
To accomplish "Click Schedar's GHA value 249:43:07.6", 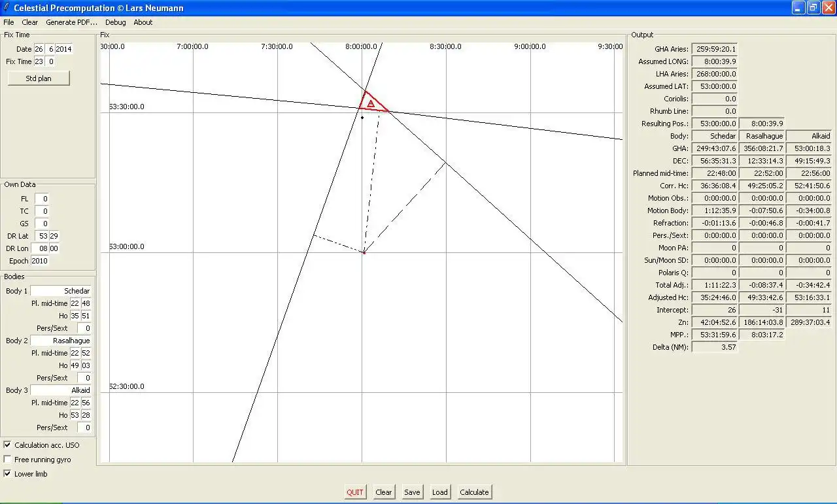I will 715,148.
